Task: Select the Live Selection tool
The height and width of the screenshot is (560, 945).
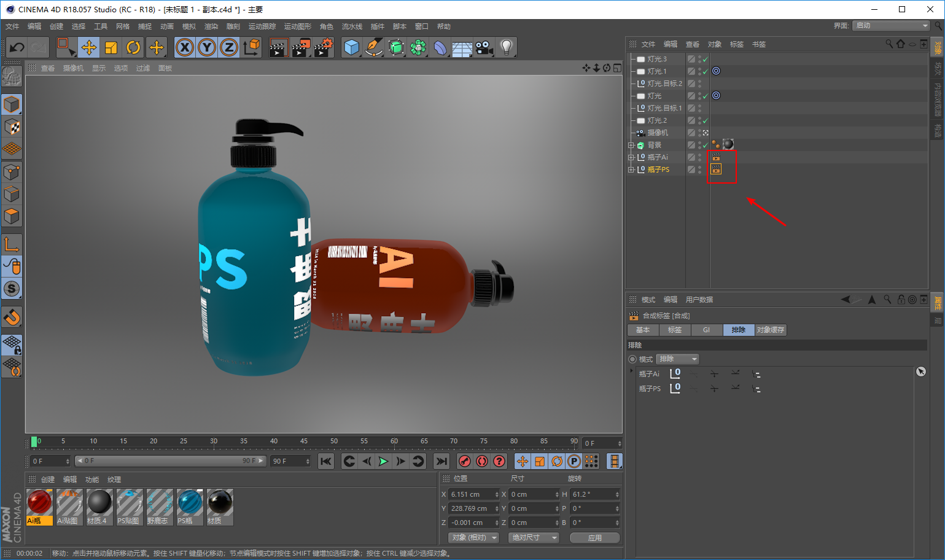Action: [x=66, y=47]
